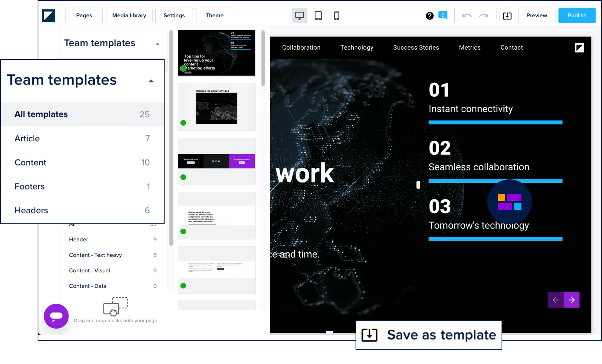Select the 'Harness the power of video' thumbnail

[x=217, y=107]
